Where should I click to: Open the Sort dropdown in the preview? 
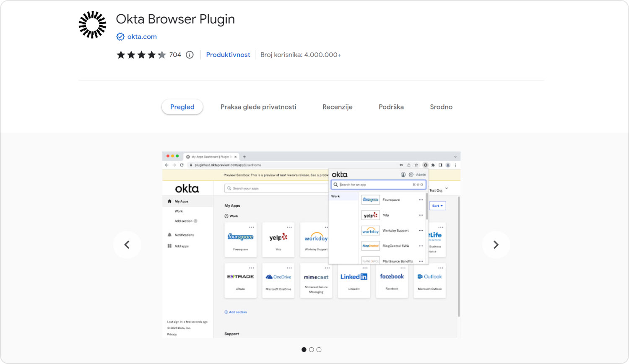click(437, 206)
